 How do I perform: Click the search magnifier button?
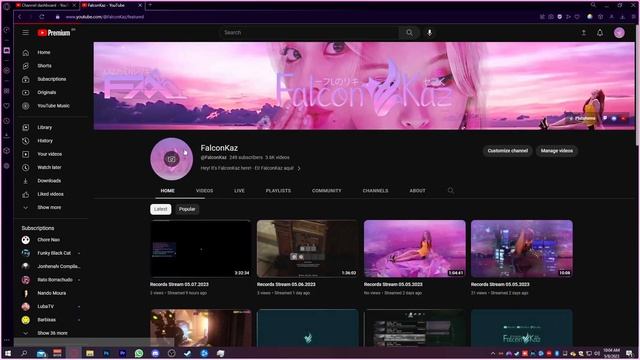point(409,33)
